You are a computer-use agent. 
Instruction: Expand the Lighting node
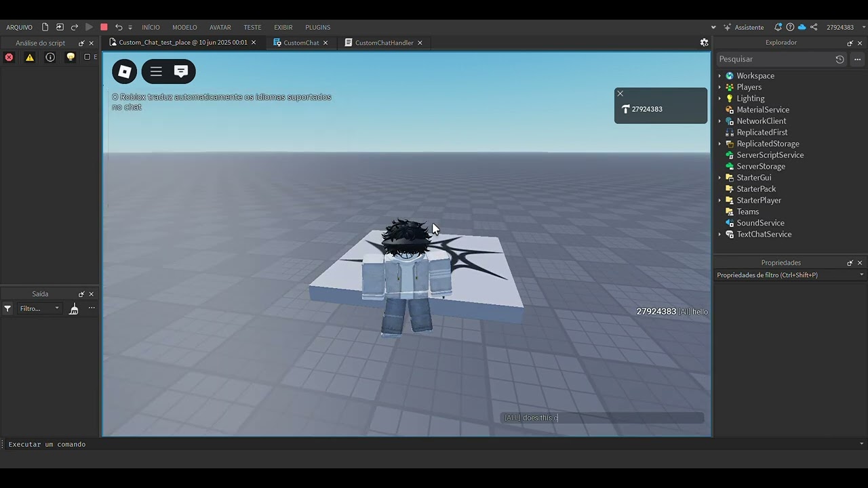coord(719,98)
